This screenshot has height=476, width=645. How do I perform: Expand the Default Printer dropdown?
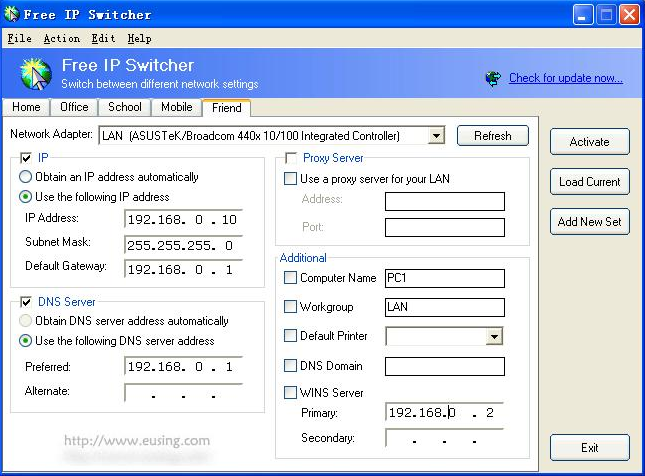tap(494, 337)
